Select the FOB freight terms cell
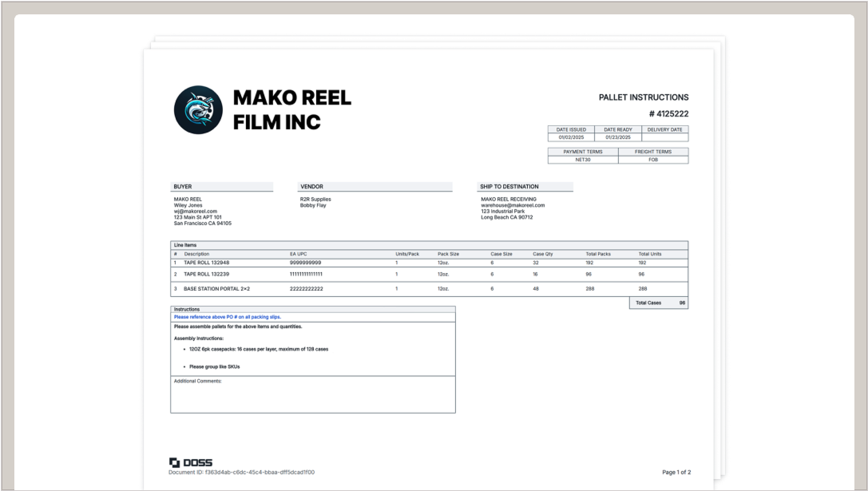Screen dimensions: 868x491 tap(652, 160)
